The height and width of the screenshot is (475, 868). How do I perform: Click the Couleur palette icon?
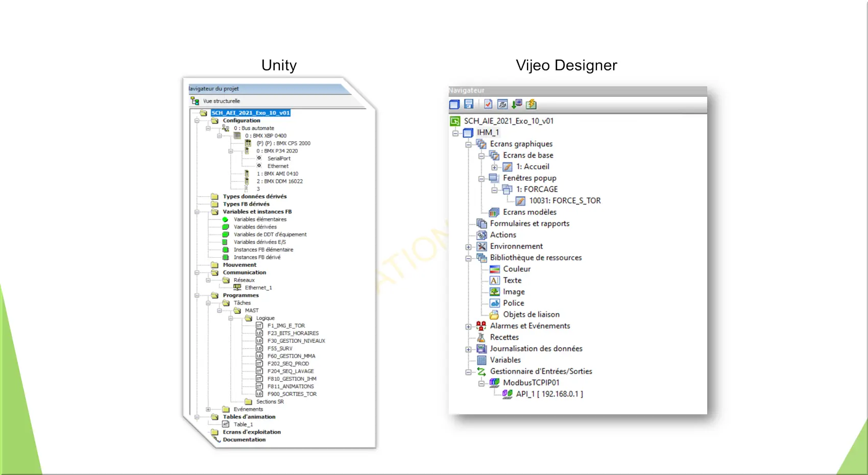(x=494, y=269)
